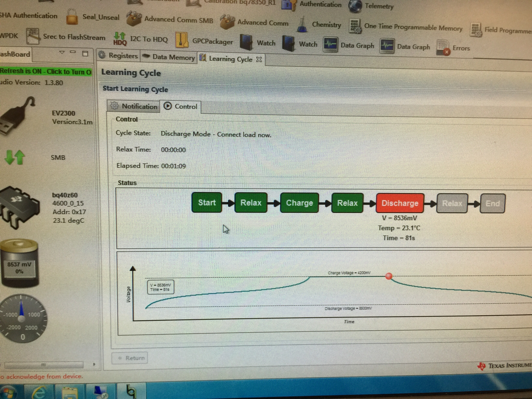
Task: Click the gray Relax step before End
Action: pos(452,203)
